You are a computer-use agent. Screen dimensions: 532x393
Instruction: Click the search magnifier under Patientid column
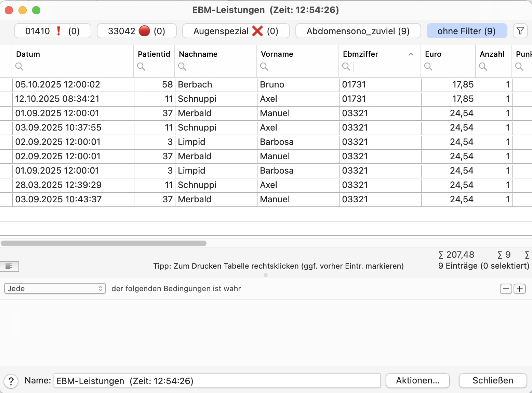[141, 67]
